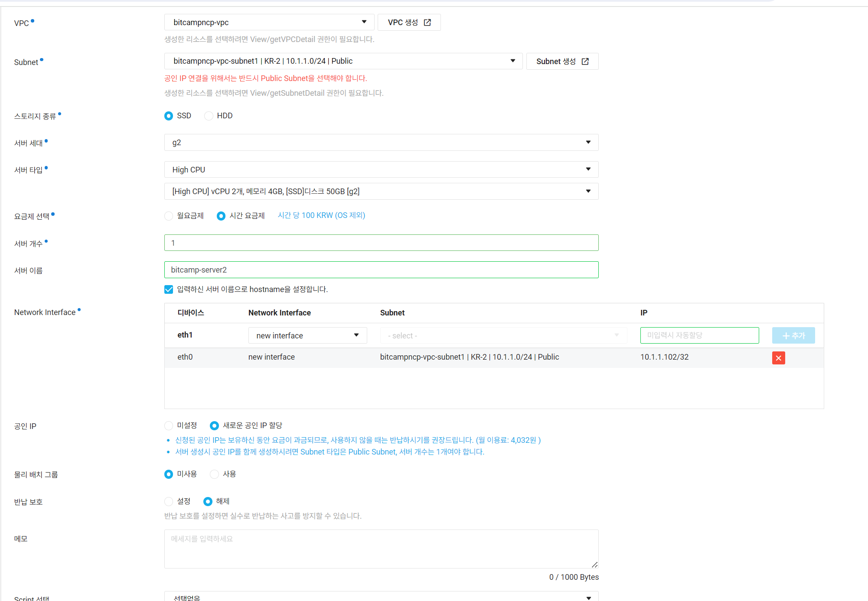Delete the eth0 network interface row
This screenshot has height=601, width=868.
(x=778, y=358)
